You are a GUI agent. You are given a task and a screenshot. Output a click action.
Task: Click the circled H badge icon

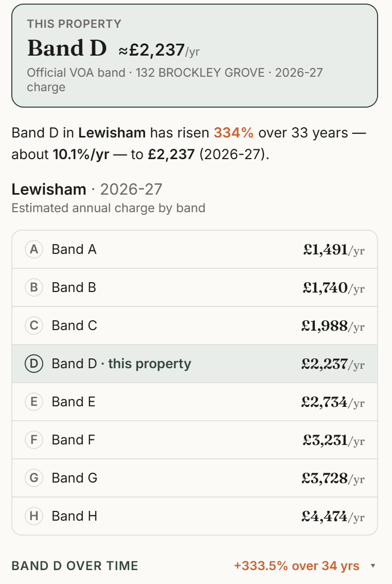[x=34, y=516]
